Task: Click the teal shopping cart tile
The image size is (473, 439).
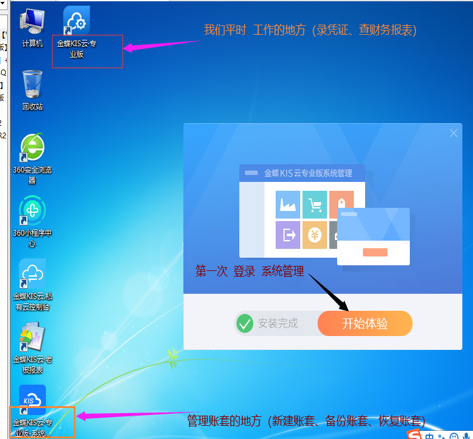Action: tap(315, 205)
